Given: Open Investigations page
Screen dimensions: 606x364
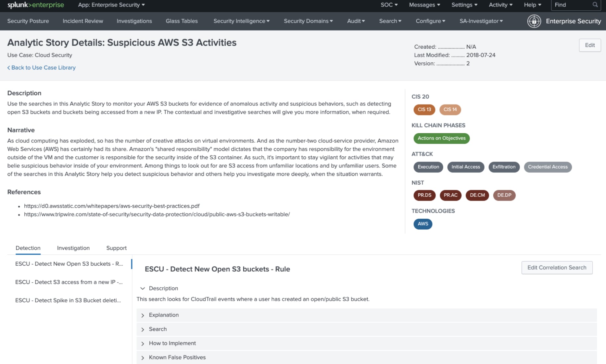Looking at the screenshot, I should 134,21.
